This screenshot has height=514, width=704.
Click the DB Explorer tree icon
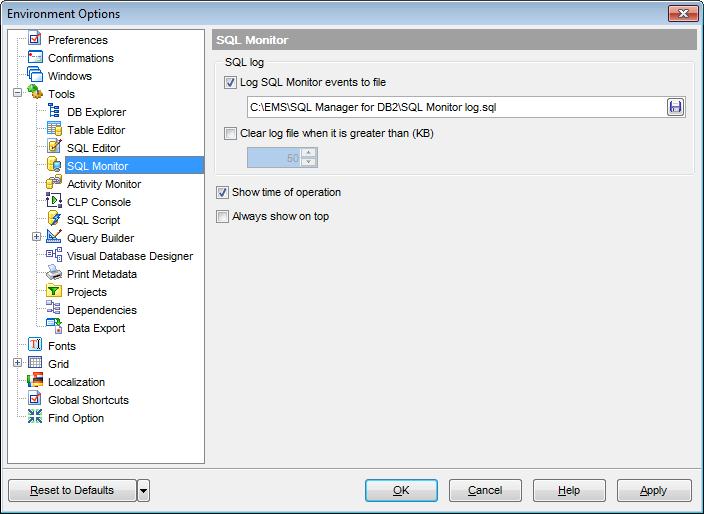click(x=54, y=112)
